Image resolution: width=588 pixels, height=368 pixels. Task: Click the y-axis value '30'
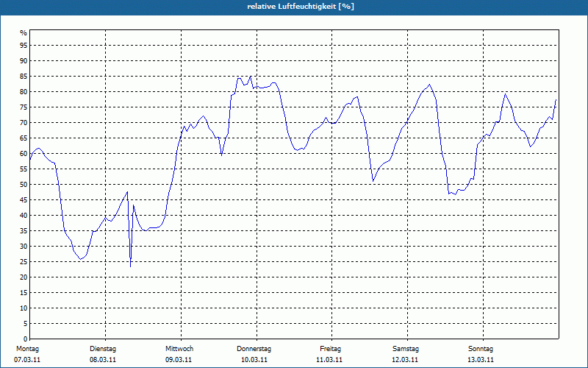24,247
